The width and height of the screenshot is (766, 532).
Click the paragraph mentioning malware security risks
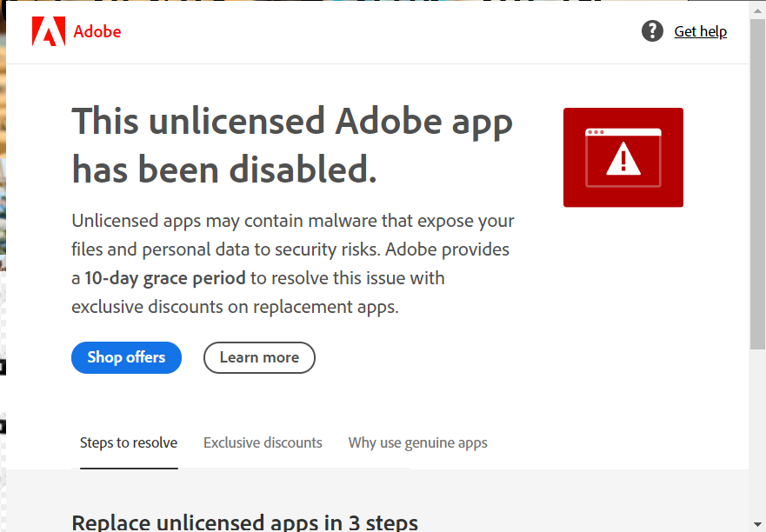click(x=293, y=263)
